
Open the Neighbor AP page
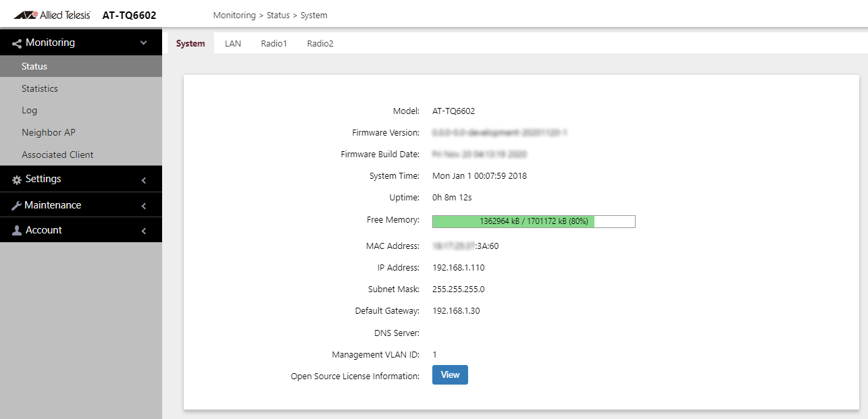[49, 132]
